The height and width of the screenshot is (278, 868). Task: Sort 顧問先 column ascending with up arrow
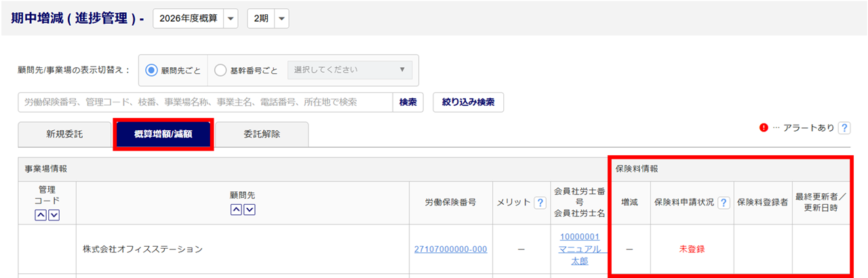pos(237,210)
